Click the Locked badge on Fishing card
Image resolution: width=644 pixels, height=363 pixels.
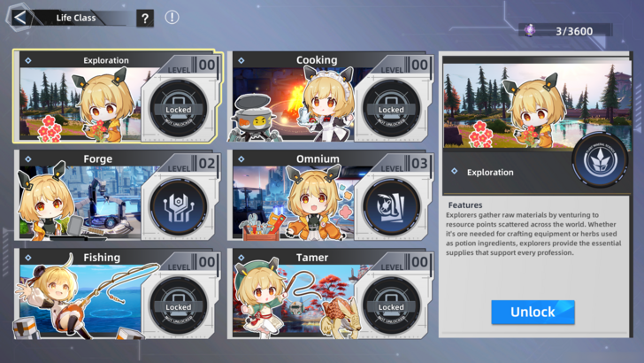179,305
